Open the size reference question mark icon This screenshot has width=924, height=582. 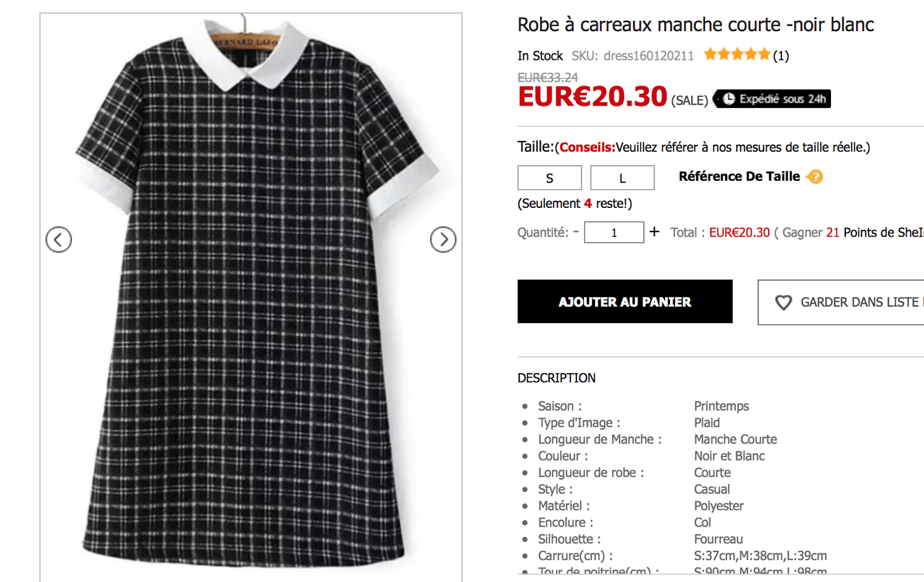(815, 177)
